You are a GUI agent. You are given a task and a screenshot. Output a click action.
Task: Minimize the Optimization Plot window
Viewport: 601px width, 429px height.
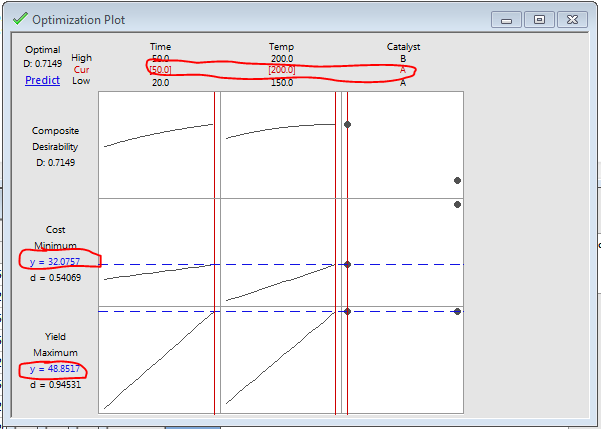click(507, 19)
